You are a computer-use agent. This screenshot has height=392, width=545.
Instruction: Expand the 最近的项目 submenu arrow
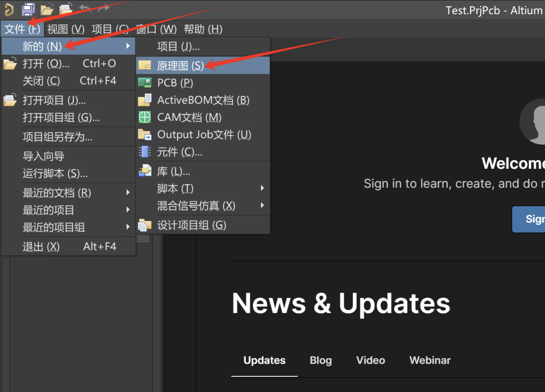coord(128,210)
